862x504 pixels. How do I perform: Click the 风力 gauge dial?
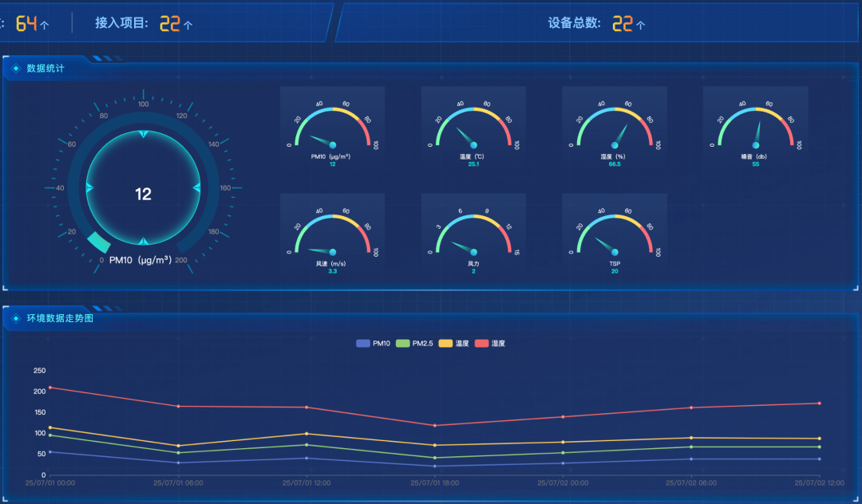pos(473,234)
